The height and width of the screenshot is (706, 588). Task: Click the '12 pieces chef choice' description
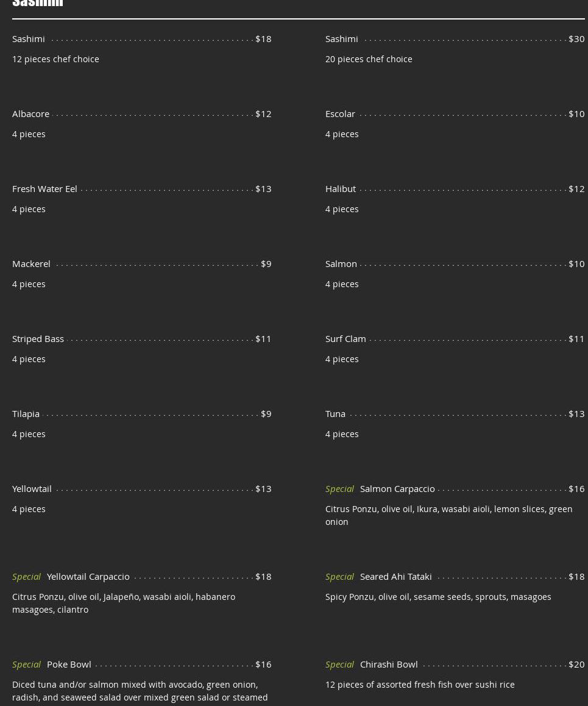pyautogui.click(x=55, y=59)
